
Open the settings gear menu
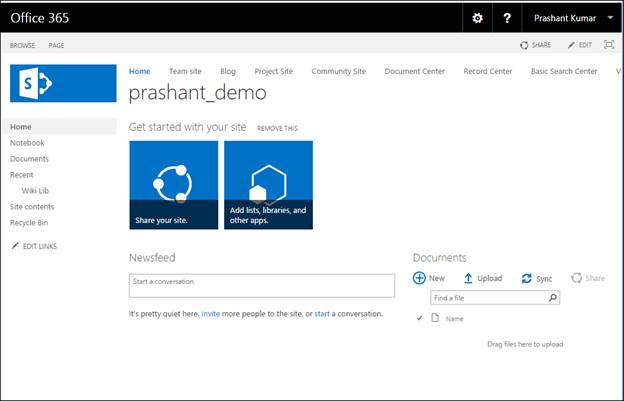477,18
